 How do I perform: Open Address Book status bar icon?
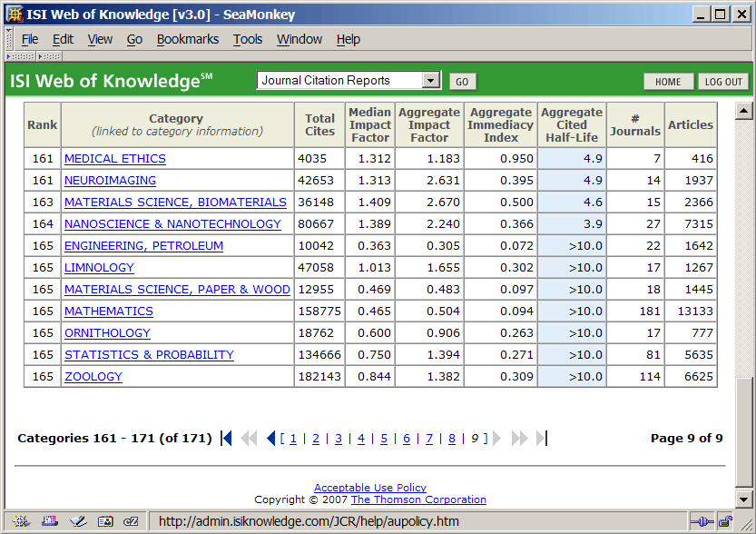[x=105, y=521]
